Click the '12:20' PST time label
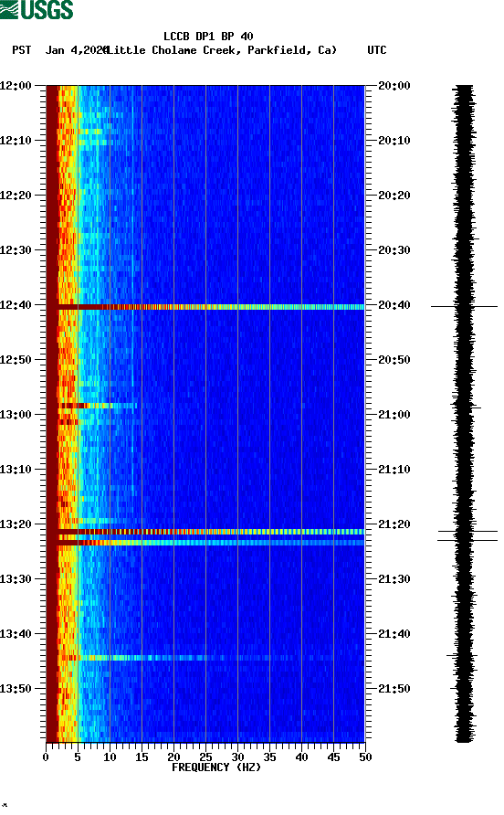 pos(16,196)
